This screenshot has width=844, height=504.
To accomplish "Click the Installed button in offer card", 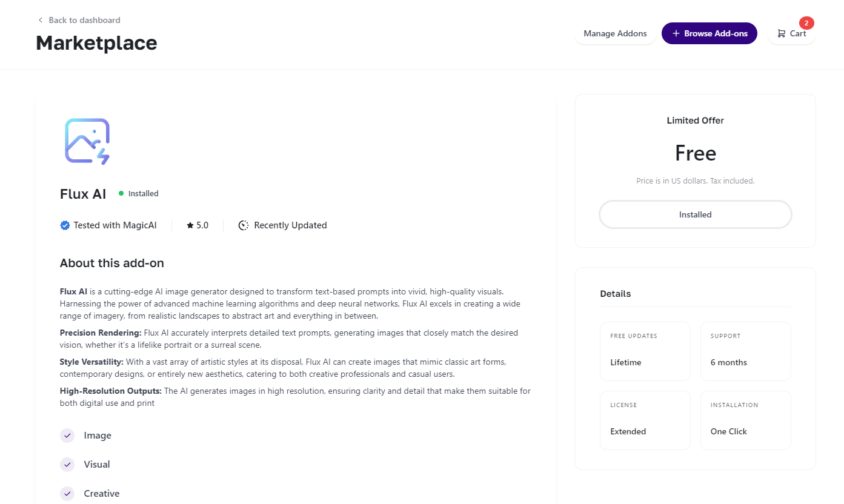I will [x=695, y=214].
